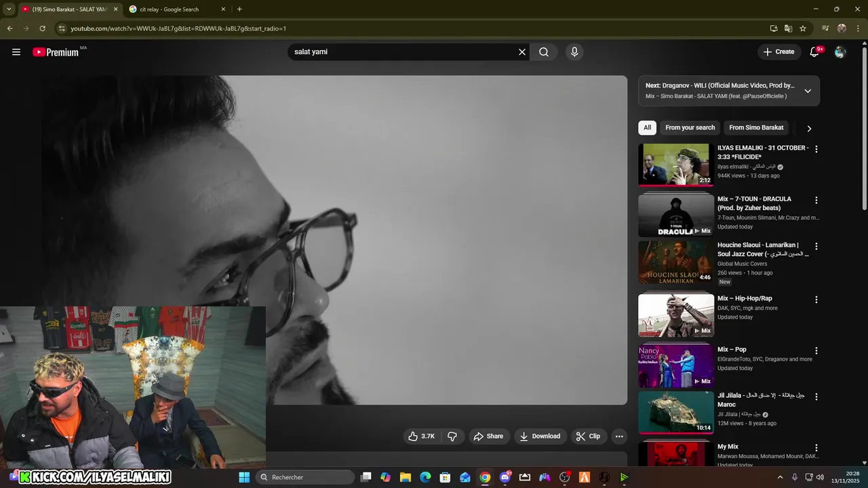Screen dimensions: 868x488
Task: Show hidden system tray icons
Action: point(780,477)
